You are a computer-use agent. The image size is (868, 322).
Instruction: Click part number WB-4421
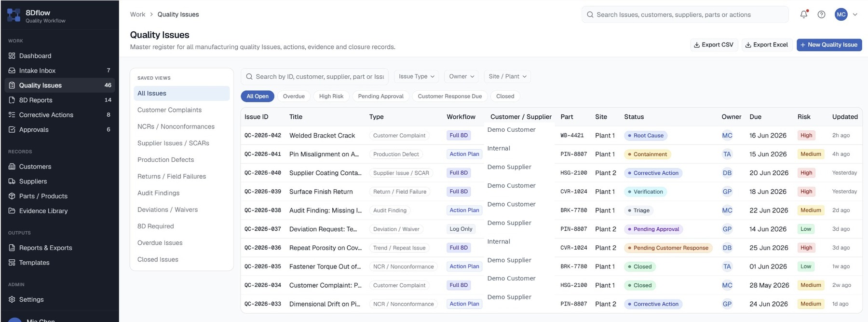coord(572,136)
